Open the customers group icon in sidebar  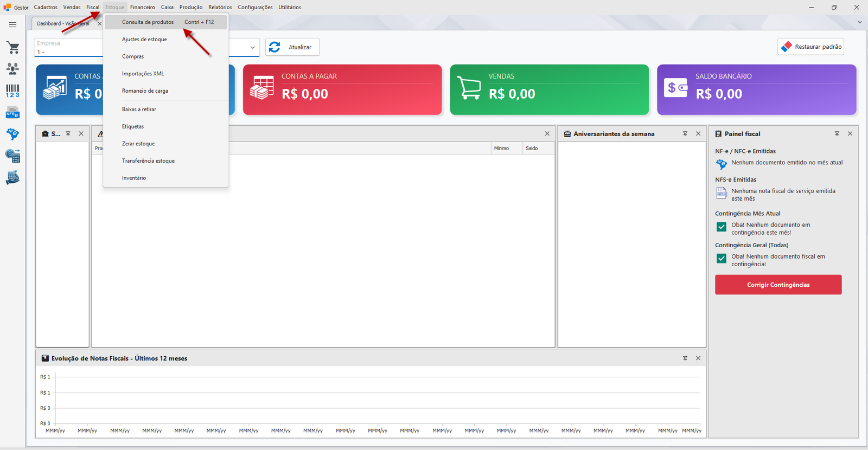pos(12,68)
